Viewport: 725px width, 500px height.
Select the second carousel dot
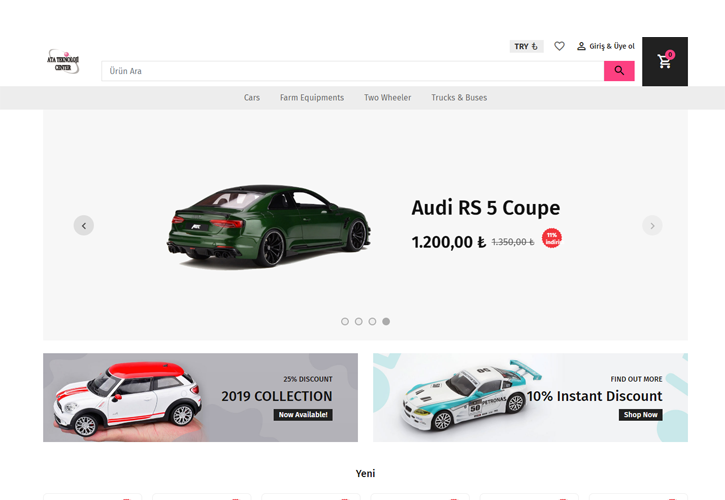click(359, 322)
